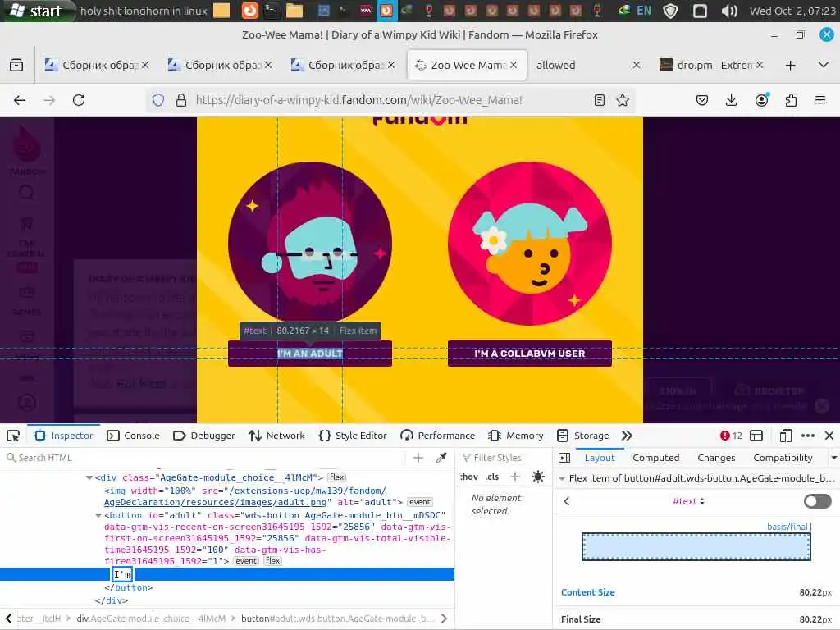
Task: Open the Style Editor panel
Action: (353, 436)
